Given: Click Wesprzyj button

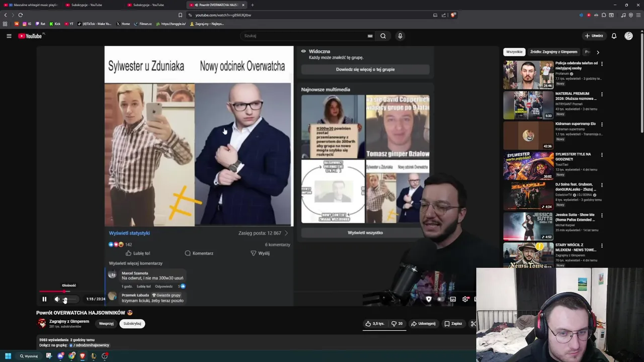Looking at the screenshot, I should point(106,324).
